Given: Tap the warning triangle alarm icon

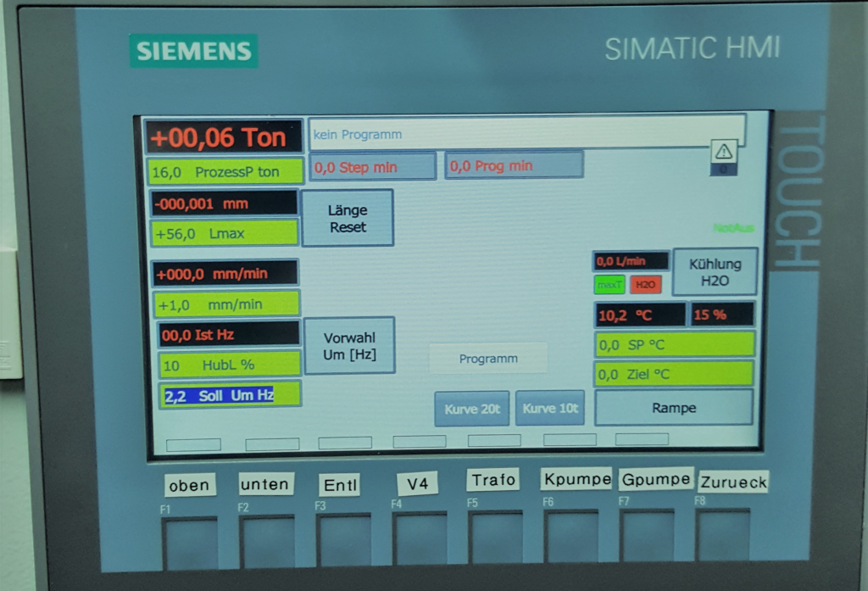Looking at the screenshot, I should tap(723, 152).
